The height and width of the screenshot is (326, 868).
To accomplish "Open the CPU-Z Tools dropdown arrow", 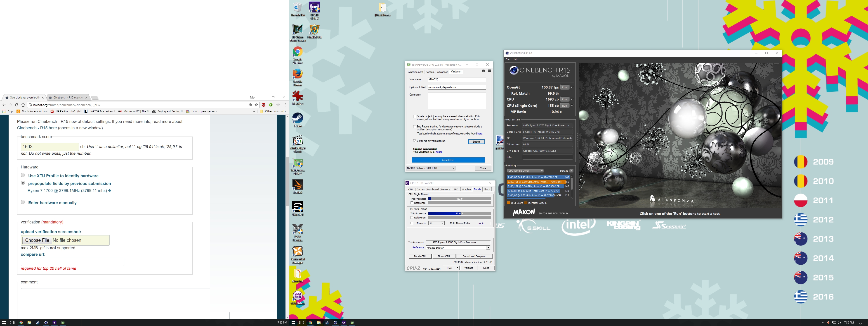I will pyautogui.click(x=458, y=268).
